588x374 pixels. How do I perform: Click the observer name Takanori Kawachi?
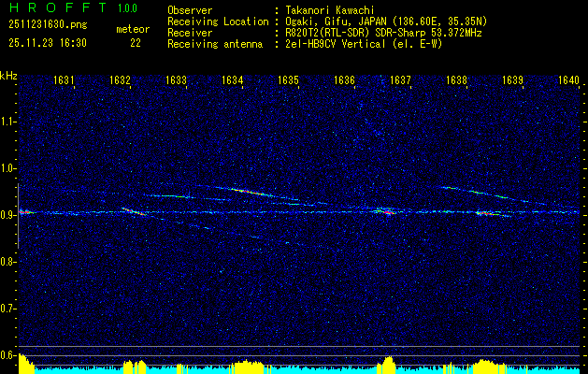[330, 10]
